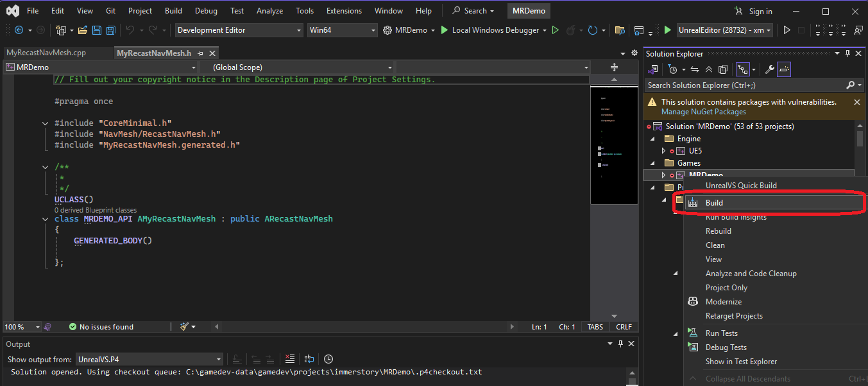This screenshot has width=868, height=386.
Task: Open MRDemo settings via gear icon
Action: pos(387,30)
